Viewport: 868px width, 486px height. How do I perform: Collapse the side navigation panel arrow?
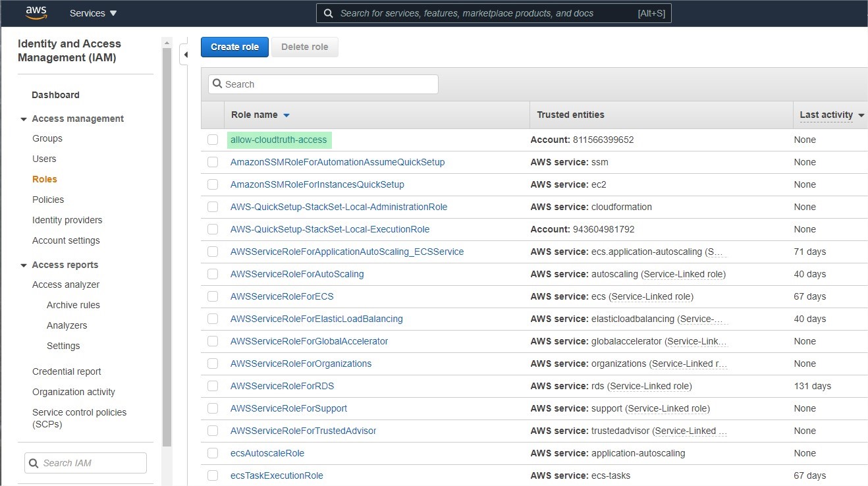(186, 55)
